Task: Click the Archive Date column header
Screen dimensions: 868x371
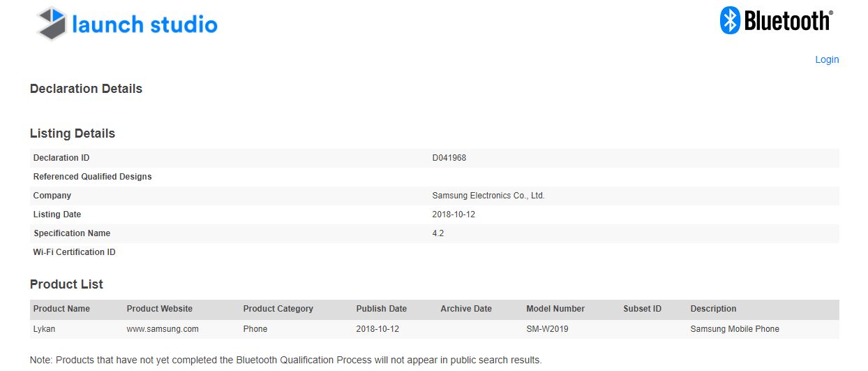Action: click(466, 309)
